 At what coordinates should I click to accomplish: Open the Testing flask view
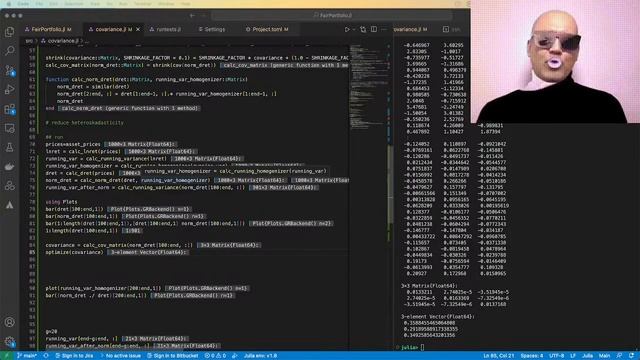(x=9, y=147)
